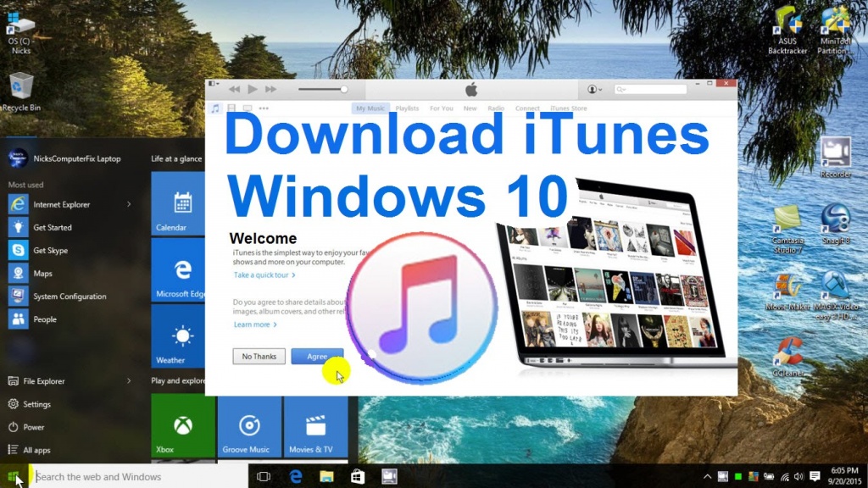Click the Agree button
This screenshot has height=488, width=868.
point(317,357)
